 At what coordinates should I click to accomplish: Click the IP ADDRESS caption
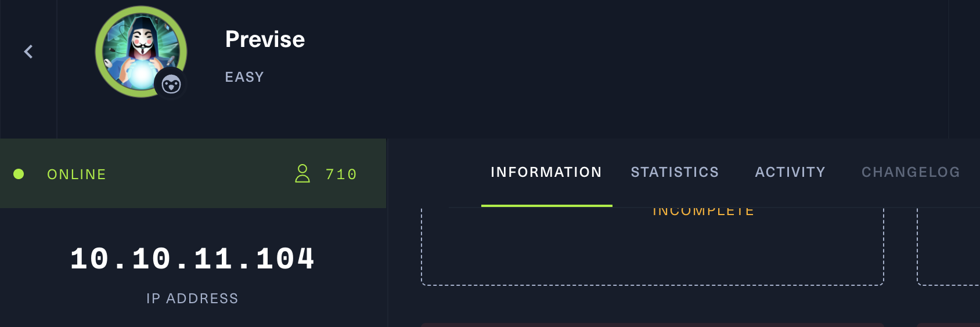coord(192,299)
